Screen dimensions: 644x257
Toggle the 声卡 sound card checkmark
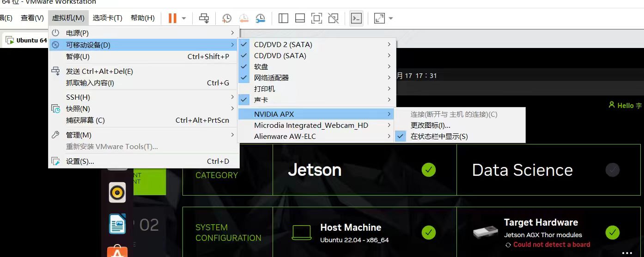(x=244, y=100)
